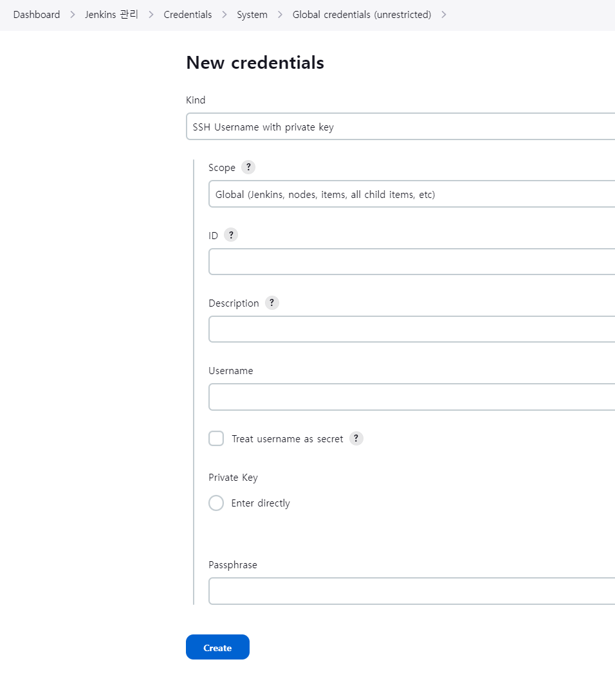This screenshot has height=700, width=615.
Task: Focus the Passphrase input field
Action: 412,591
